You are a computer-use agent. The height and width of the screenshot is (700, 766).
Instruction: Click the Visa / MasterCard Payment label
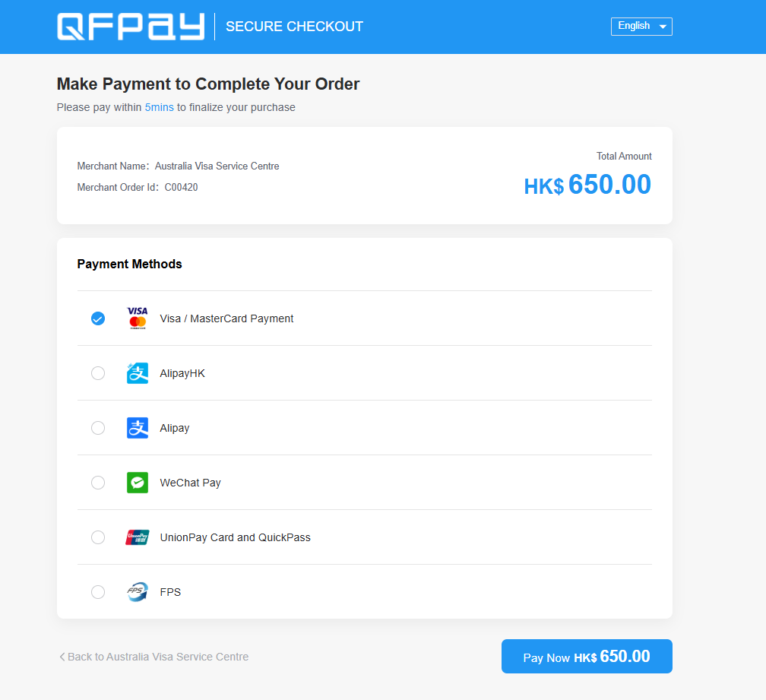click(x=226, y=318)
